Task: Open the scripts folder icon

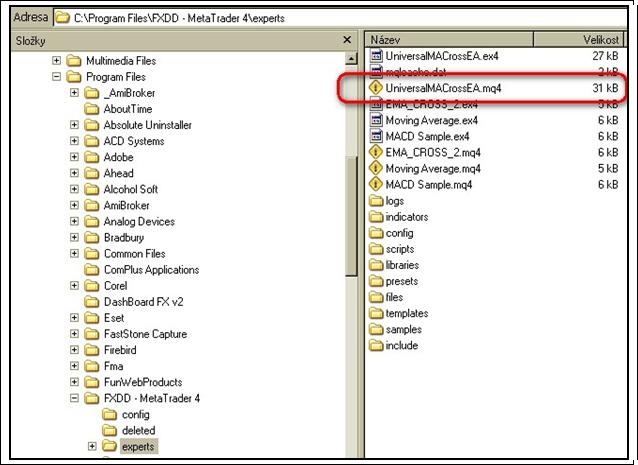Action: pos(376,249)
